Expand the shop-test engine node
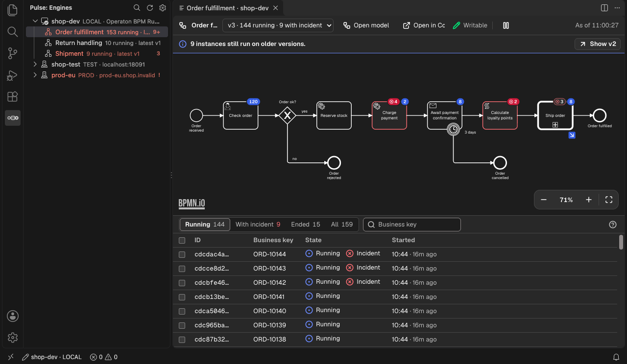This screenshot has width=627, height=364. (x=35, y=64)
